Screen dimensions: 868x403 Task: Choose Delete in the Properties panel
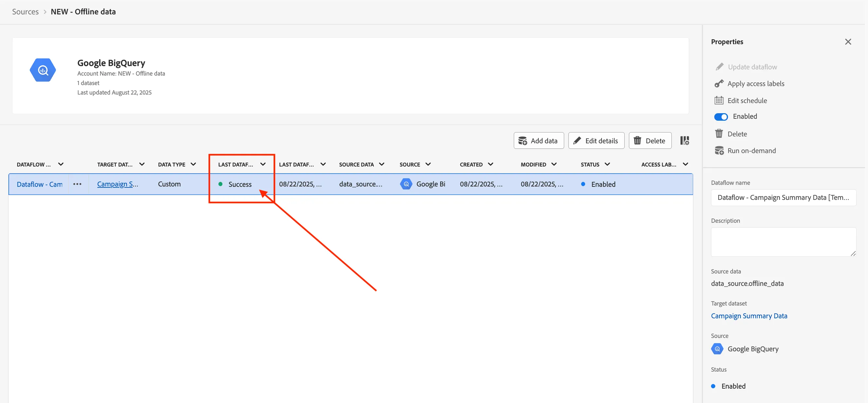731,134
